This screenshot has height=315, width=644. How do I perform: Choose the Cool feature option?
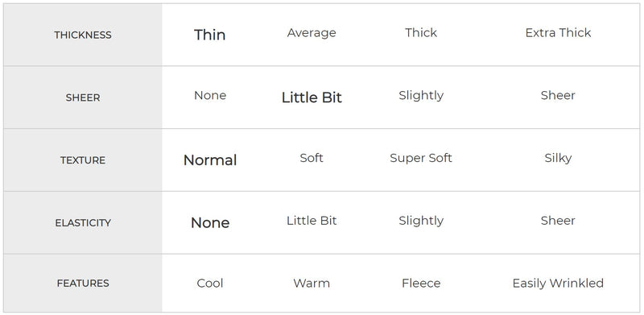(x=210, y=284)
